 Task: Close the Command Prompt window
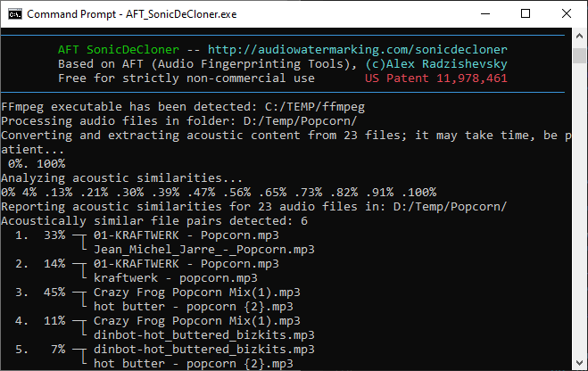[x=566, y=14]
